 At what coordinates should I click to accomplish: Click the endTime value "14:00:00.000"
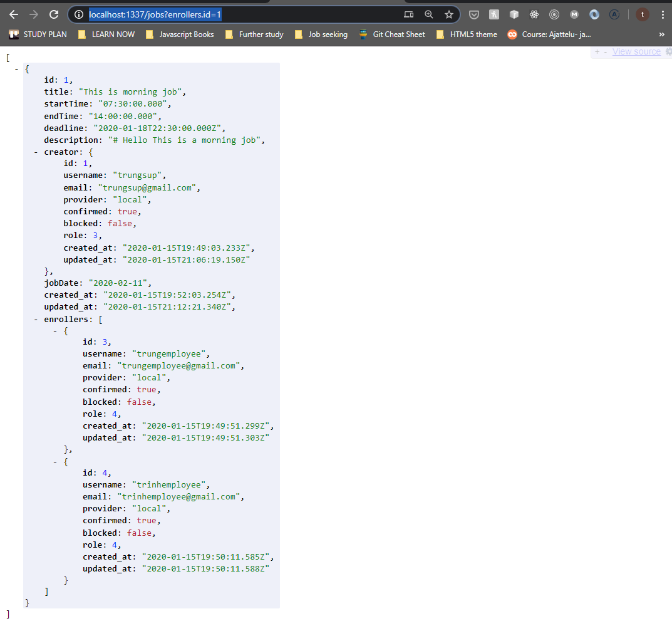[123, 116]
